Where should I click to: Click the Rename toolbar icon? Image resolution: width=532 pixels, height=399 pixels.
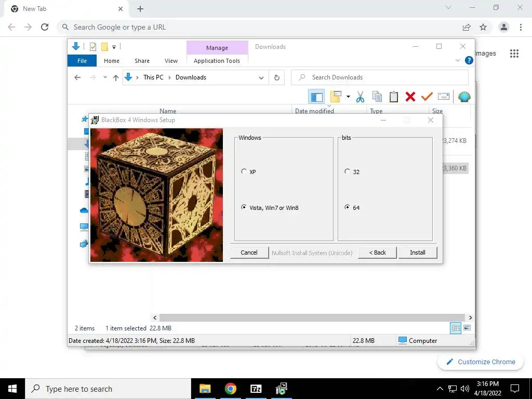click(x=444, y=97)
